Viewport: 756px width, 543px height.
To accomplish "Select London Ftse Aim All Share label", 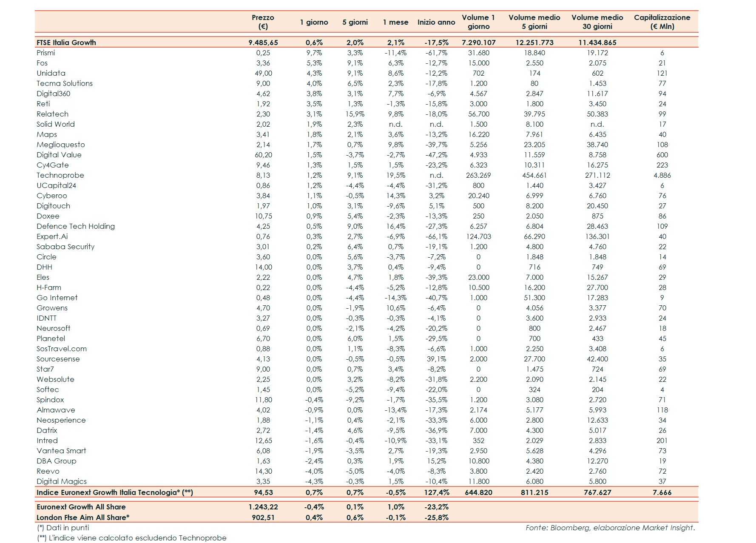I will (x=83, y=517).
